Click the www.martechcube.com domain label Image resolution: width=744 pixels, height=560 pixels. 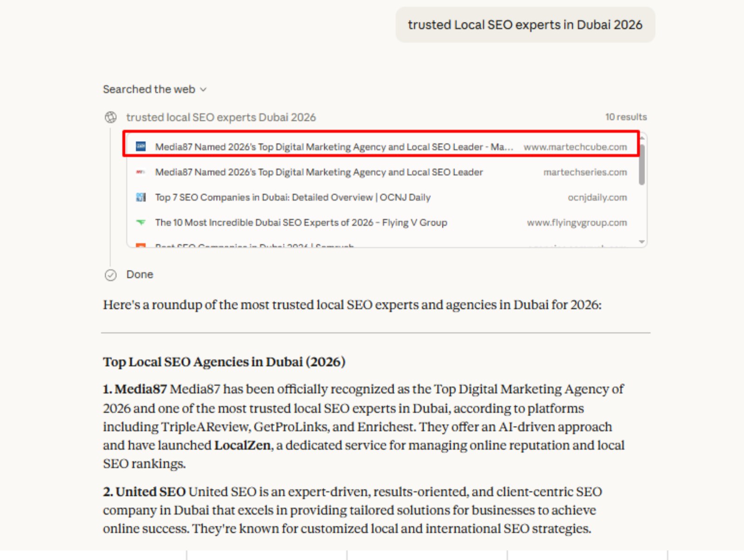tap(575, 147)
